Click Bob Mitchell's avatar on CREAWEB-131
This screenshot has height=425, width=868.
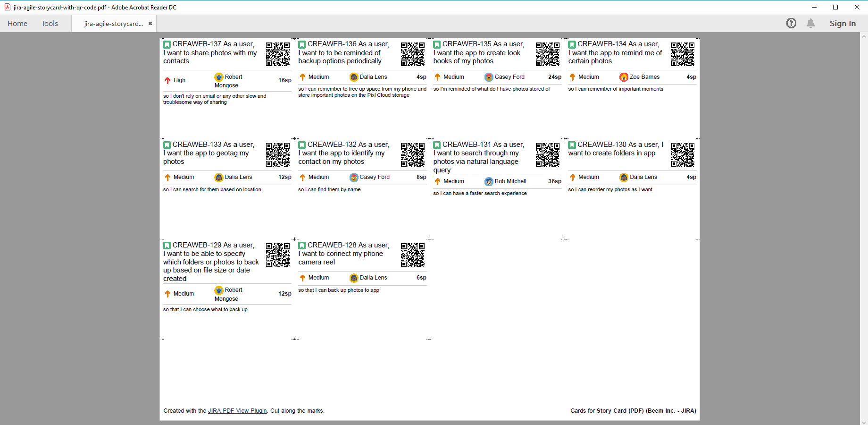pyautogui.click(x=488, y=181)
